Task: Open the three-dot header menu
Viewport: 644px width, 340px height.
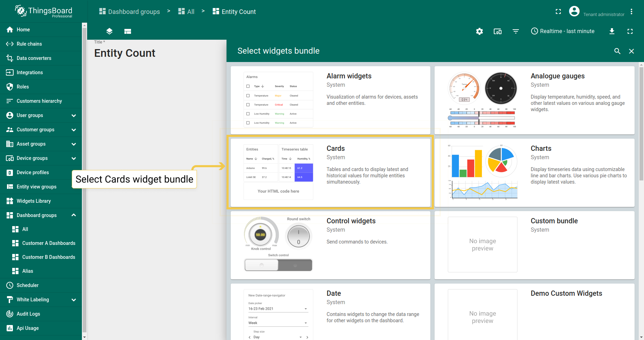Action: (631, 11)
